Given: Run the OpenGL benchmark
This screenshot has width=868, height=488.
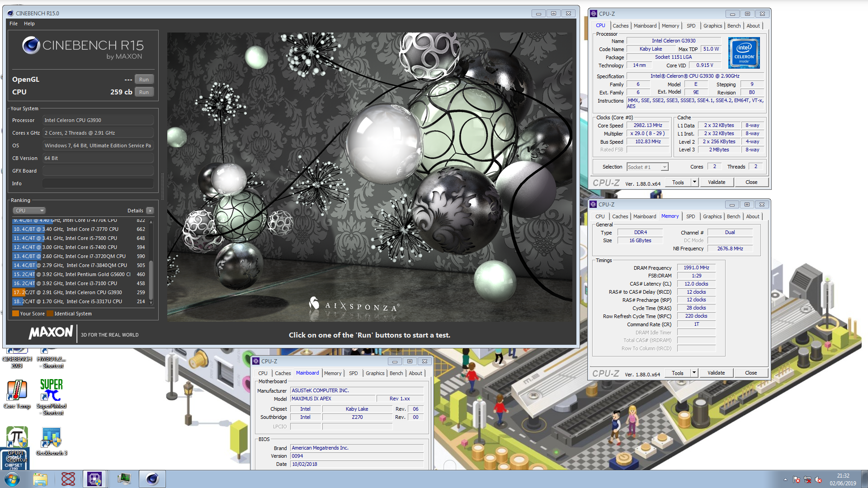Looking at the screenshot, I should 144,80.
